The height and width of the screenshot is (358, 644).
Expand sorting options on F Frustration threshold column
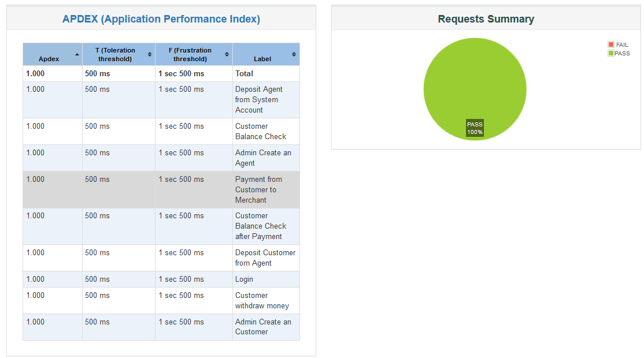coord(226,54)
